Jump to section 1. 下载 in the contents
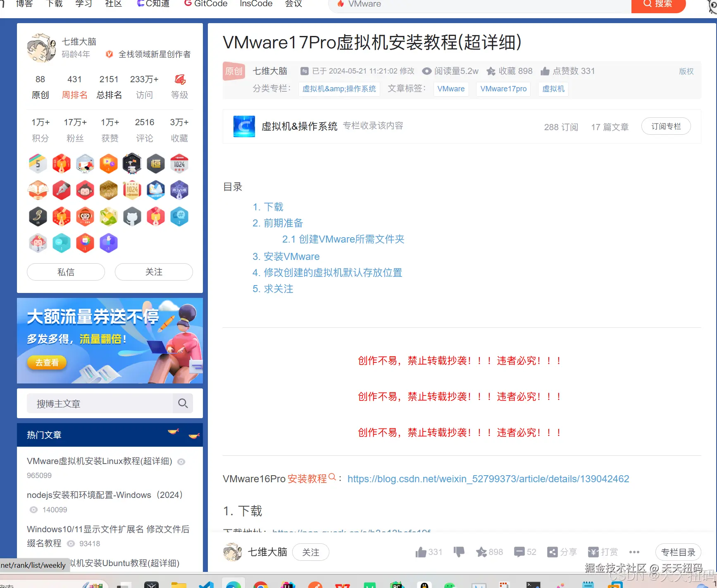This screenshot has height=588, width=717. (x=268, y=207)
